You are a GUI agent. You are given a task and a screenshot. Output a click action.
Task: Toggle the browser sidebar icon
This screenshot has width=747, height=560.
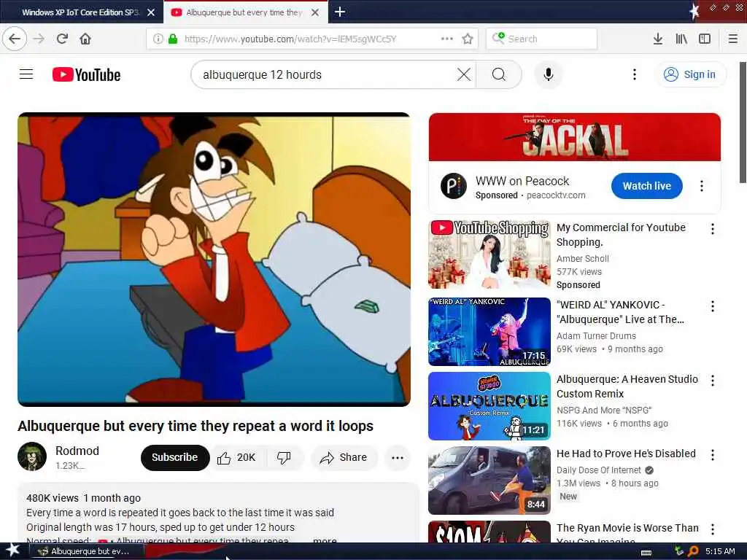(705, 39)
